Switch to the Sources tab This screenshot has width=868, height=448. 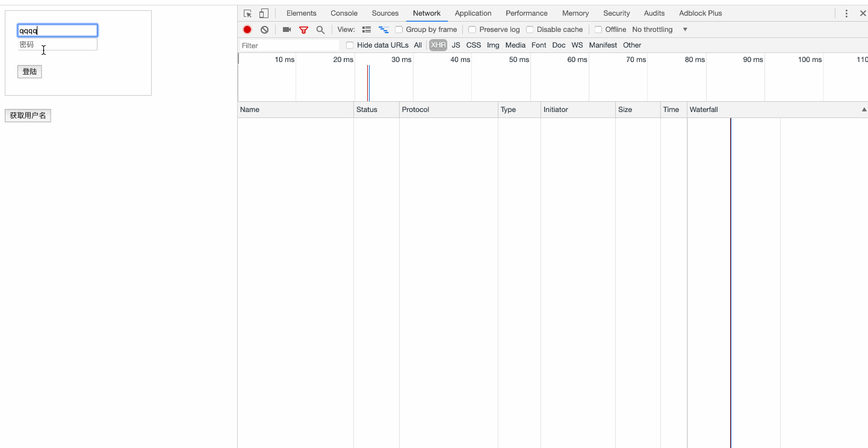click(x=385, y=13)
